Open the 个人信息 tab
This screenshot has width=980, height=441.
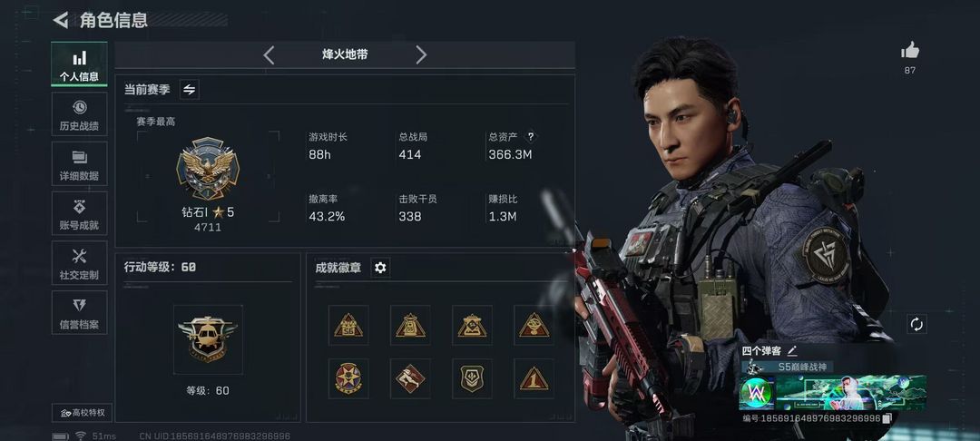click(x=79, y=64)
